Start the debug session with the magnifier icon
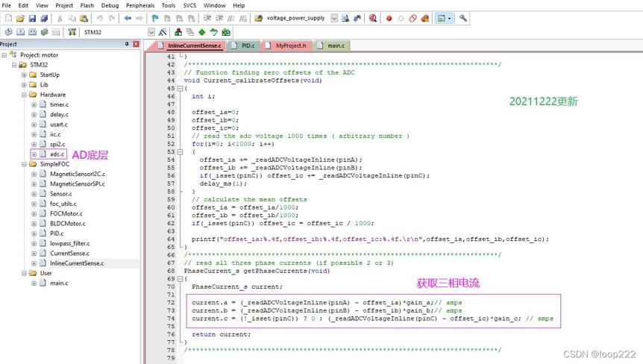 pos(372,18)
